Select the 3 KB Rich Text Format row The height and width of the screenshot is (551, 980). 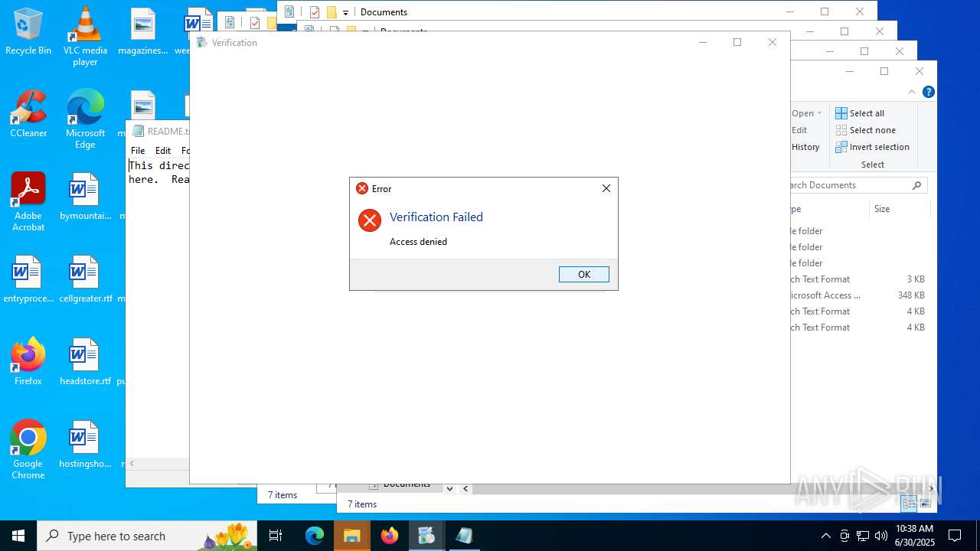pyautogui.click(x=858, y=279)
